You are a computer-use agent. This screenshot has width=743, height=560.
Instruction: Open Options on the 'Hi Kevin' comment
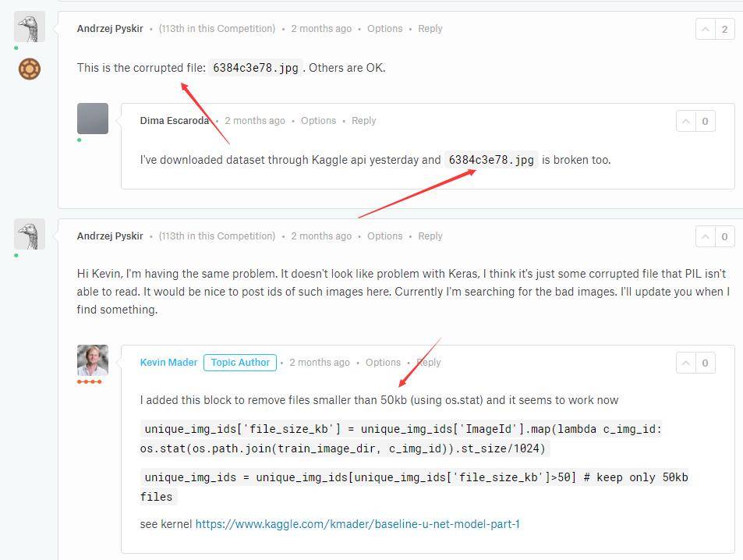(385, 236)
